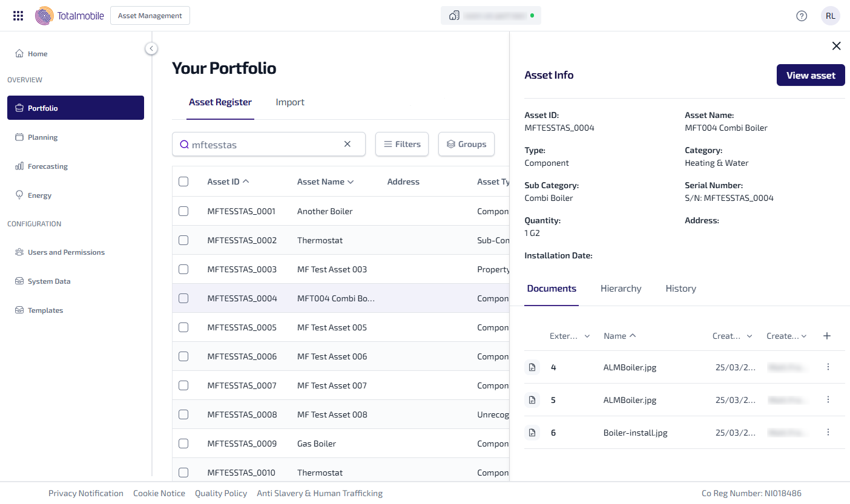Screen dimensions: 850x504
Task: Open the Filters button
Action: (402, 144)
